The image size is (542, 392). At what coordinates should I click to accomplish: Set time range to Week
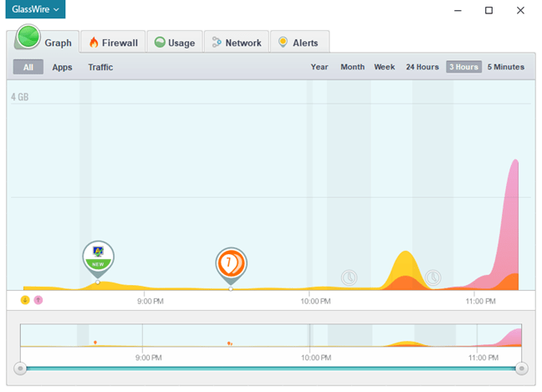pyautogui.click(x=385, y=67)
